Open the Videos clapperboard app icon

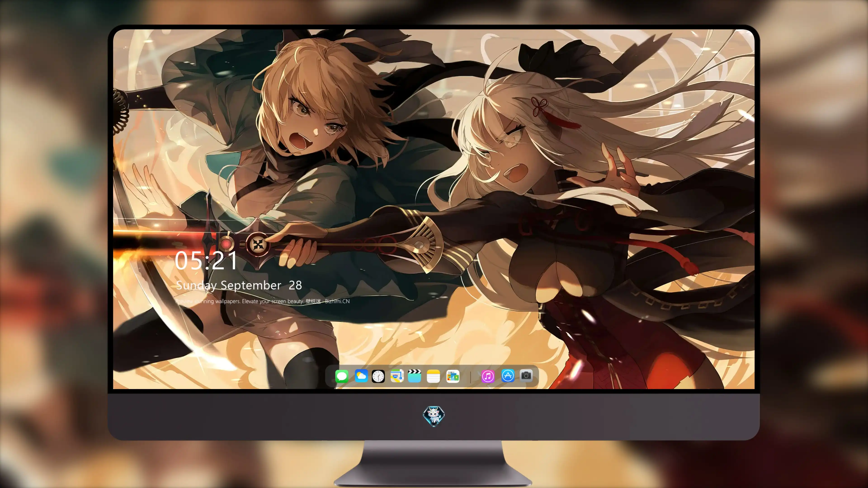[x=415, y=376]
